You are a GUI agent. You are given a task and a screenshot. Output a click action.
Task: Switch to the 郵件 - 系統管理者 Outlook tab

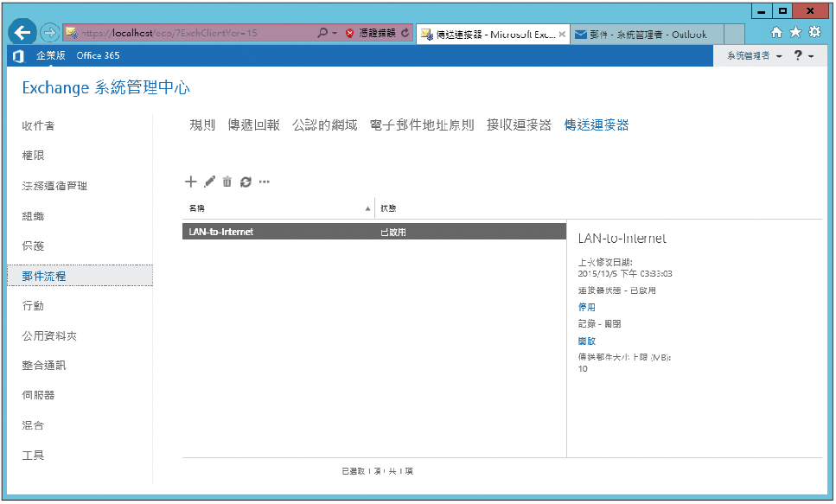(648, 35)
